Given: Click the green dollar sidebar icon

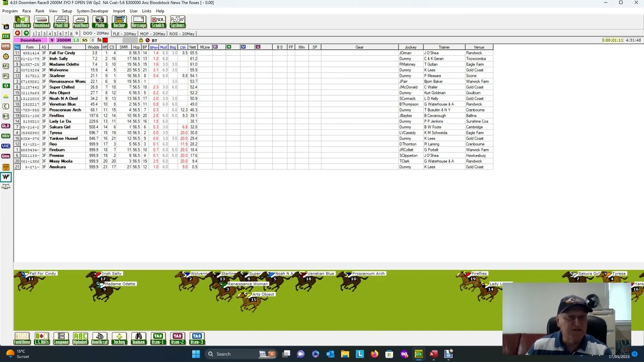Looking at the screenshot, I should coord(6,86).
